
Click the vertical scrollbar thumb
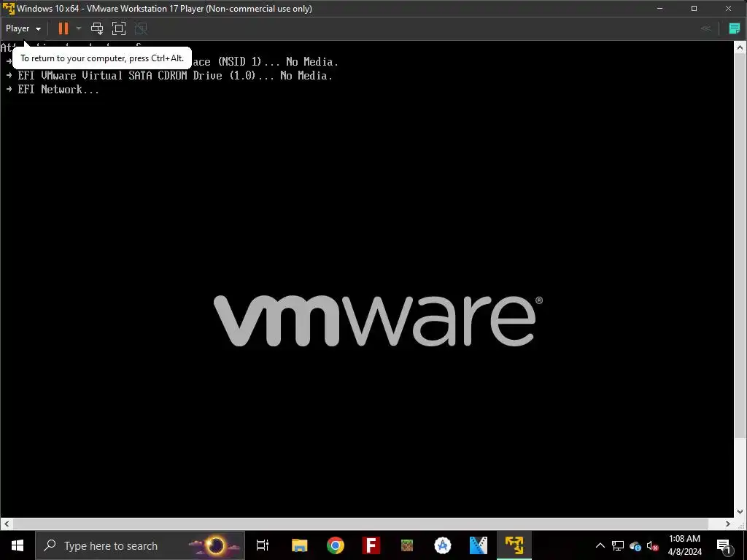740,245
